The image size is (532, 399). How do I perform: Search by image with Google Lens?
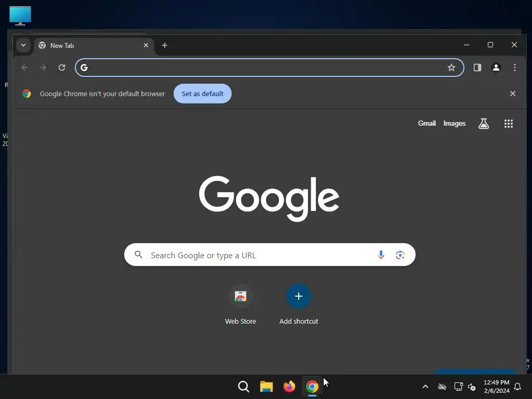(x=400, y=255)
